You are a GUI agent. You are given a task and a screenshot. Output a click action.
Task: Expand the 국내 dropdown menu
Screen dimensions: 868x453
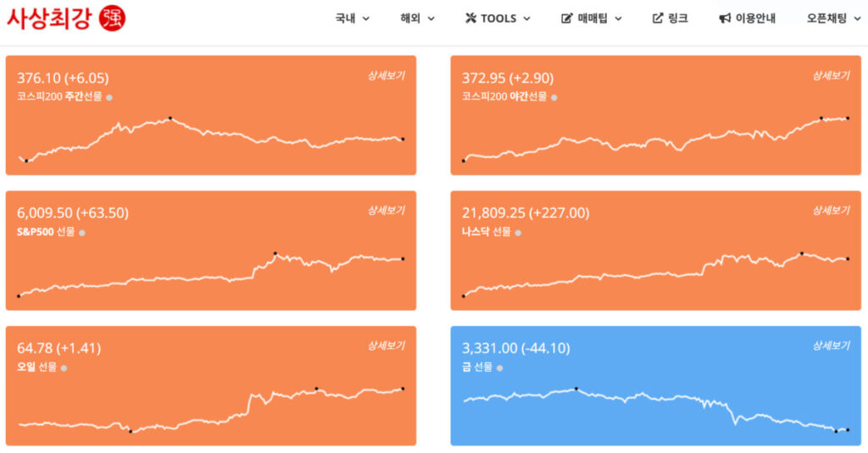352,19
